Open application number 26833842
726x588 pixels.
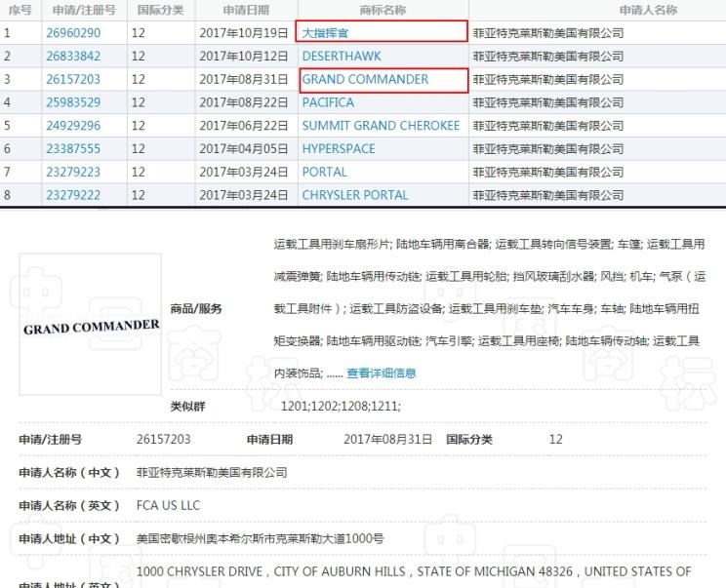pos(73,56)
